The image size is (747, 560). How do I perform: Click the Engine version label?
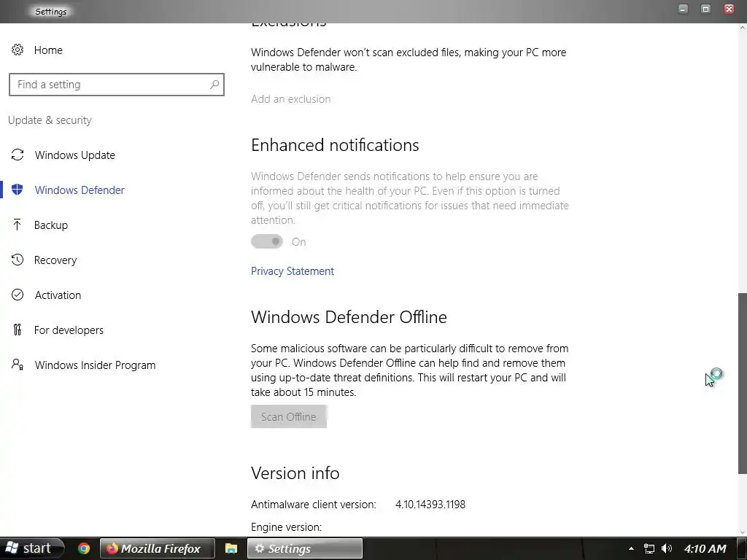[286, 527]
